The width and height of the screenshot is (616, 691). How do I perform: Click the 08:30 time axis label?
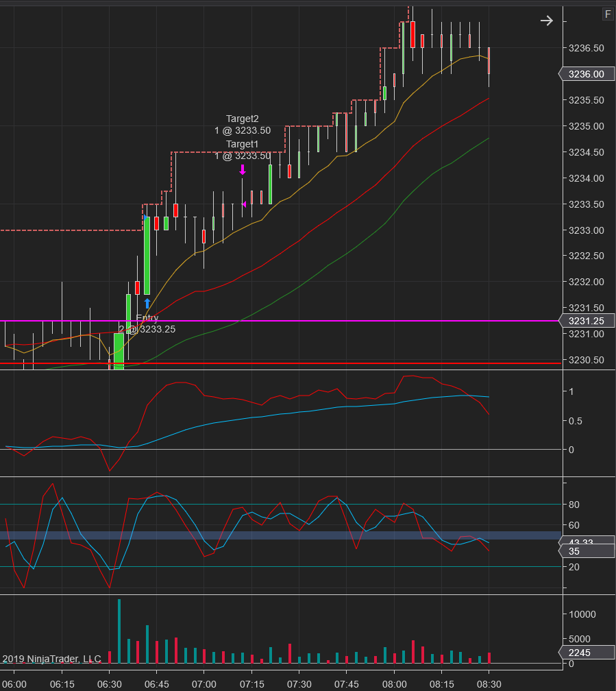(x=489, y=684)
